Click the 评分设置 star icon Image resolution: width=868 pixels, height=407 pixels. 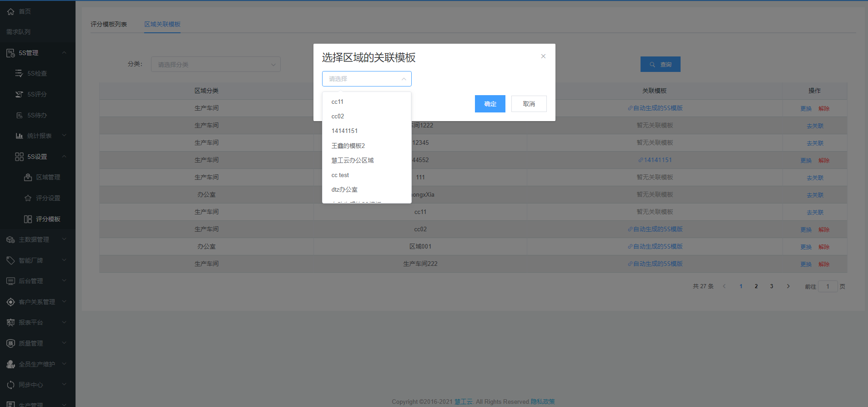28,198
